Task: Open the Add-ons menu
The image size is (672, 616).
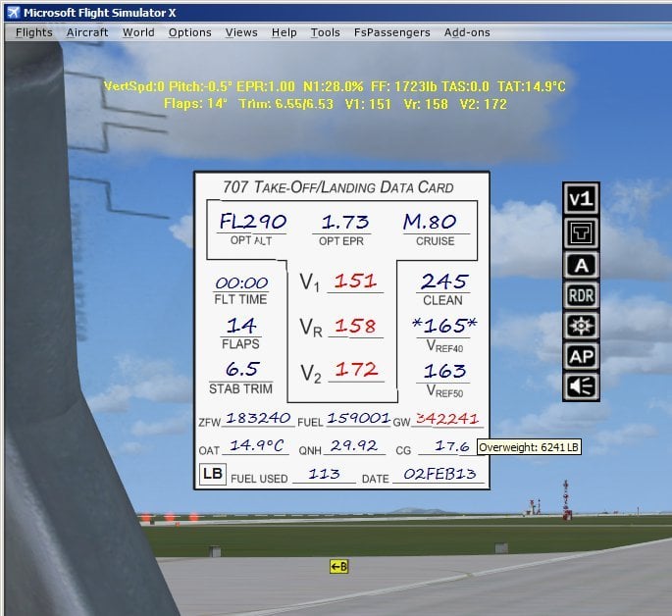Action: 467,32
